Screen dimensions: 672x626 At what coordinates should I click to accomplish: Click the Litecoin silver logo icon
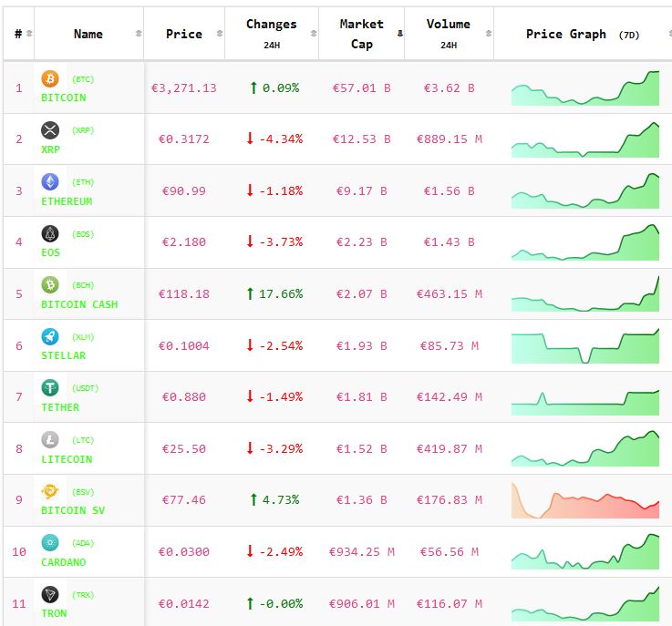pos(49,440)
